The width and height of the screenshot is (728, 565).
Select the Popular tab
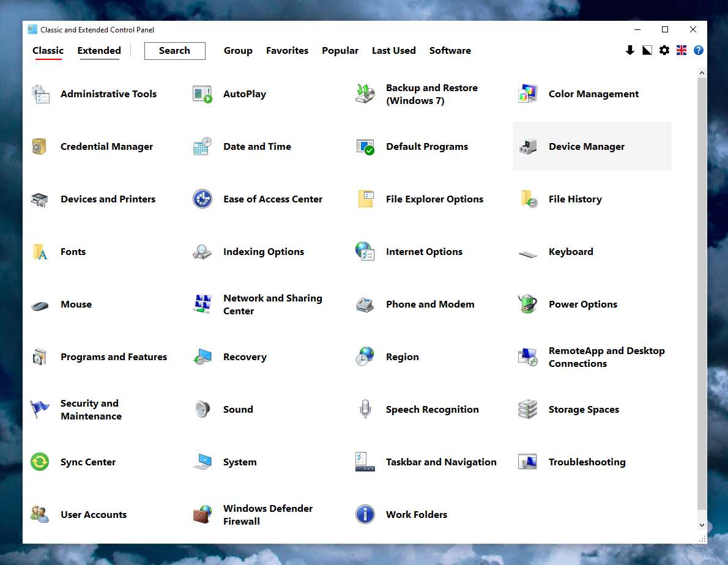point(340,51)
